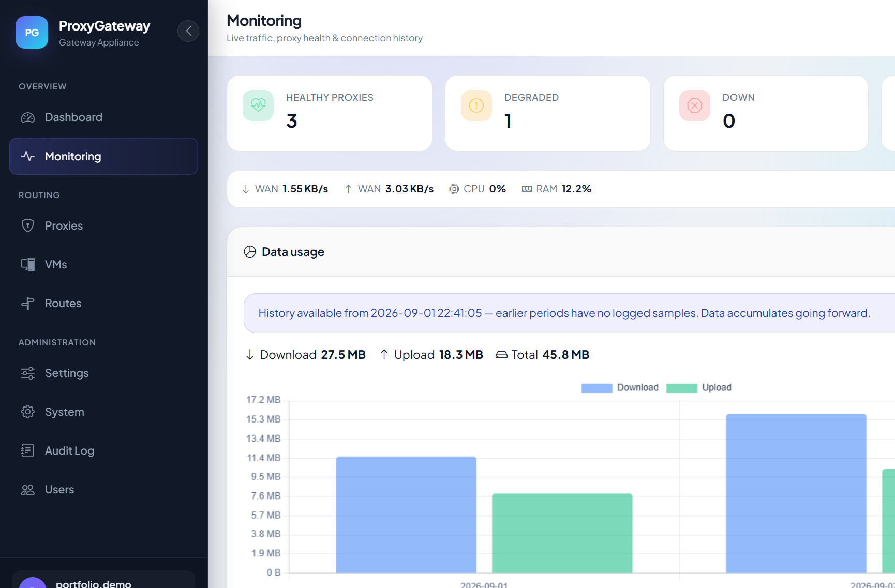
Task: Click the Proxies shield icon
Action: [x=28, y=226]
